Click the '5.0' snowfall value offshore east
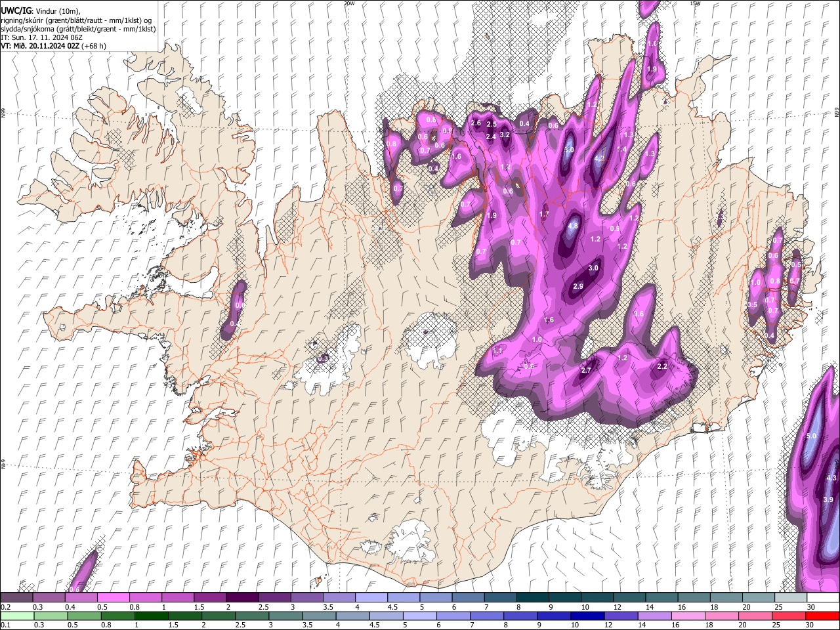This screenshot has height=630, width=840. [810, 436]
